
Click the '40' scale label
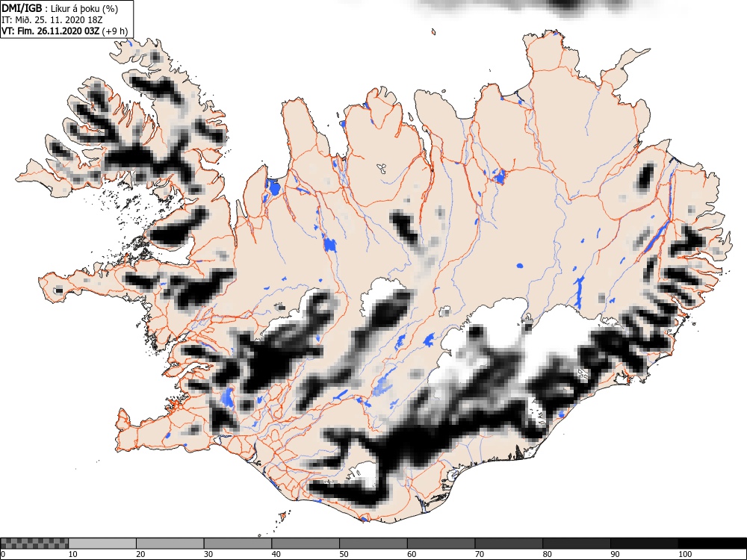276,554
